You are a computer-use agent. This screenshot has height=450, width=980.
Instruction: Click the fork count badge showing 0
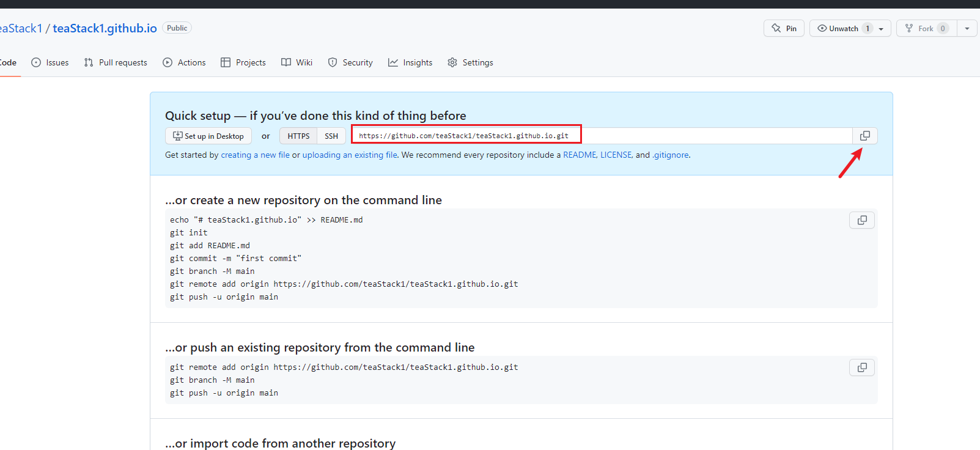[943, 28]
